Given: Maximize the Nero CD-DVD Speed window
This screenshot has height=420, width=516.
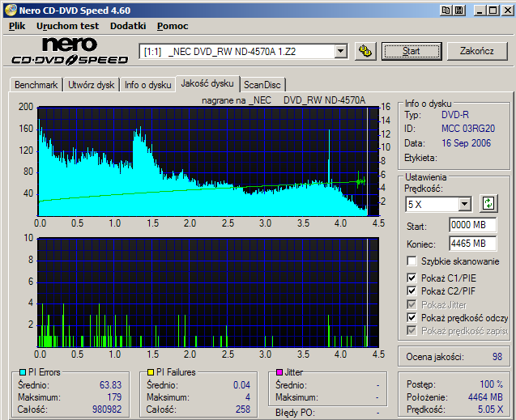Looking at the screenshot, I should pos(493,11).
